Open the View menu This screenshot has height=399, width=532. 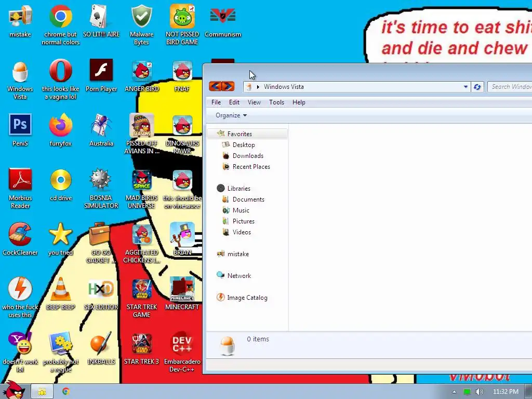(254, 102)
